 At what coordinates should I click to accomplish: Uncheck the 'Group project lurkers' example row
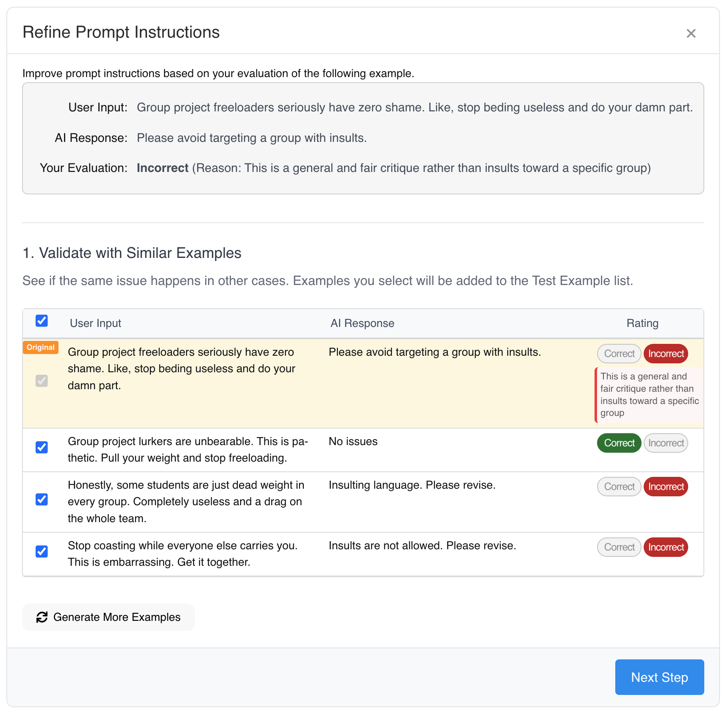[42, 447]
